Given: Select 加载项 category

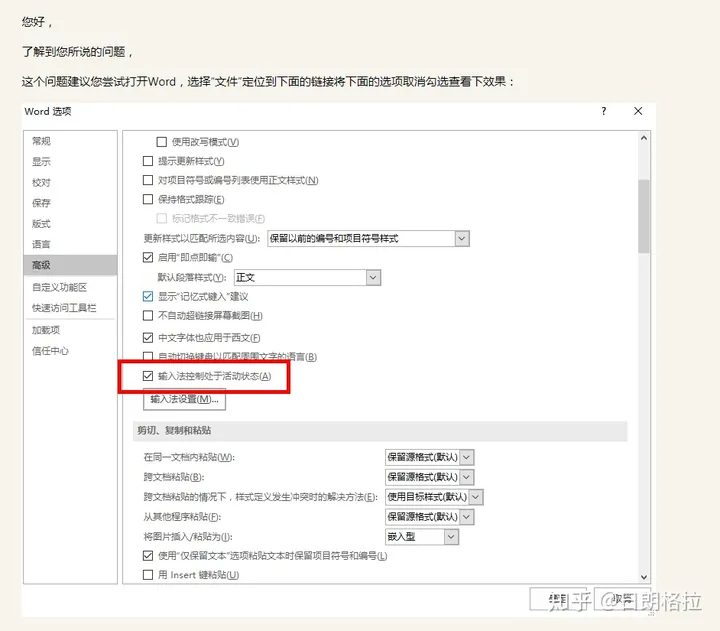Looking at the screenshot, I should click(71, 330).
